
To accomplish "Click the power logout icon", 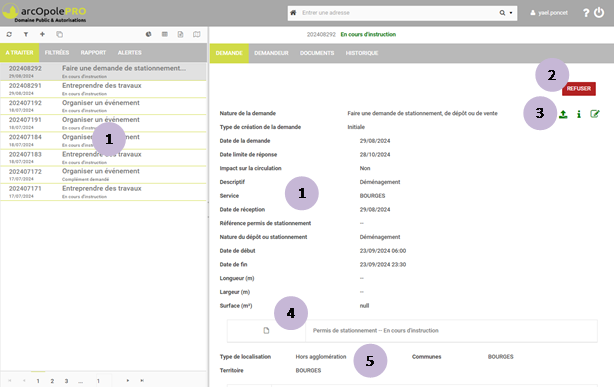I will point(599,13).
